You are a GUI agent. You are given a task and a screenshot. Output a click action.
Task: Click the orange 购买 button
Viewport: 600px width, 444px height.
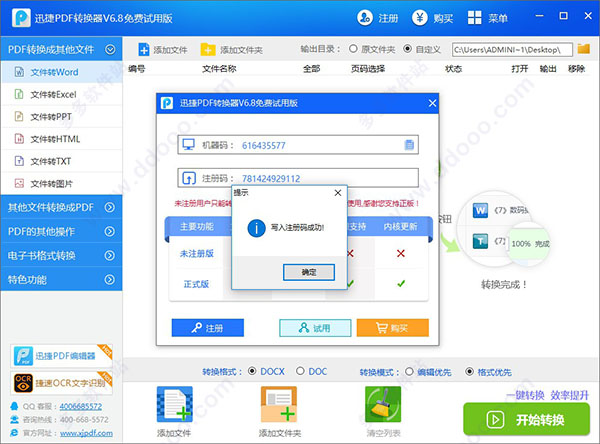coord(393,328)
